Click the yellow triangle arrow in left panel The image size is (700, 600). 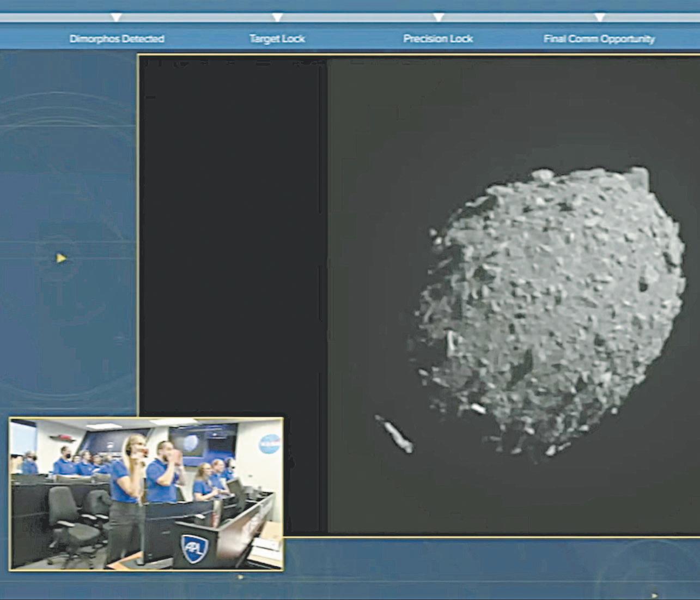click(61, 258)
